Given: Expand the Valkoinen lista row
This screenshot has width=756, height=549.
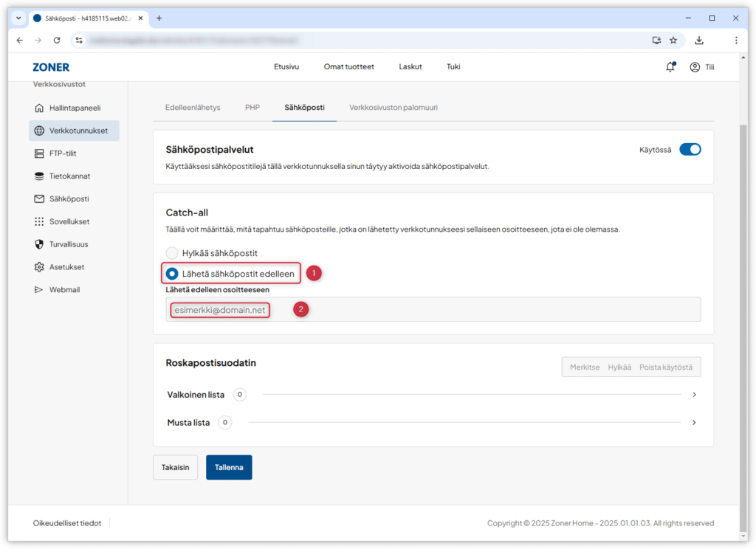Looking at the screenshot, I should click(x=694, y=395).
